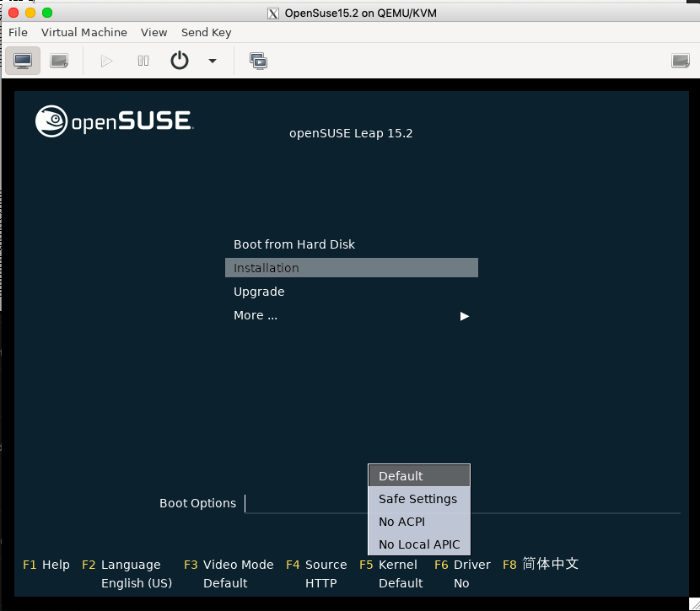Click F4 Source option
The image size is (700, 611).
316,565
